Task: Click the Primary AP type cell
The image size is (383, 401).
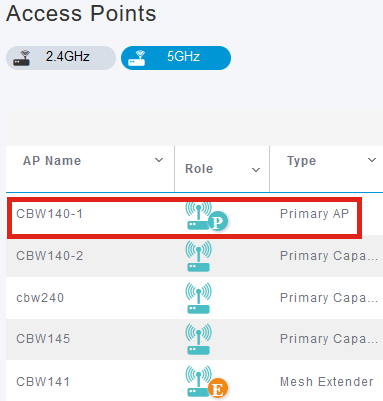Action: [x=314, y=214]
